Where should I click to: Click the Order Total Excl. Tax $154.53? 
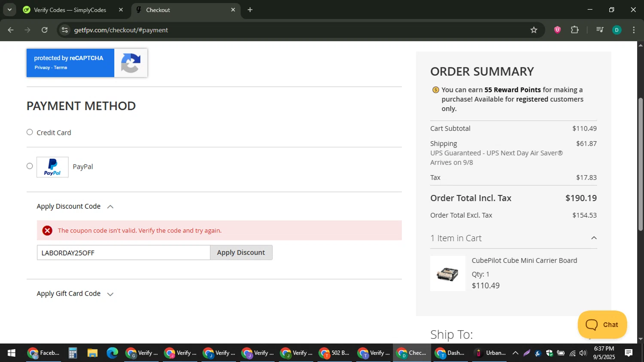(584, 215)
